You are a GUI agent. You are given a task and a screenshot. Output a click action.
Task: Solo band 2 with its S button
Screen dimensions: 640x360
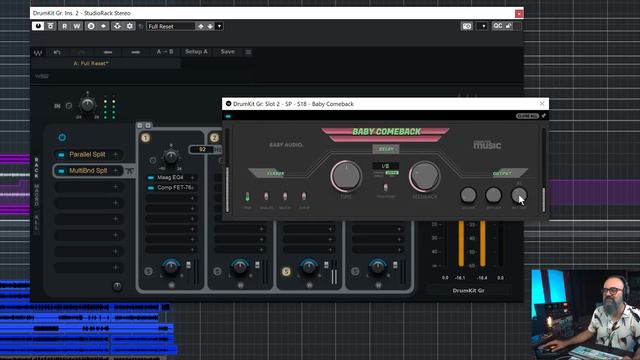[x=217, y=271]
